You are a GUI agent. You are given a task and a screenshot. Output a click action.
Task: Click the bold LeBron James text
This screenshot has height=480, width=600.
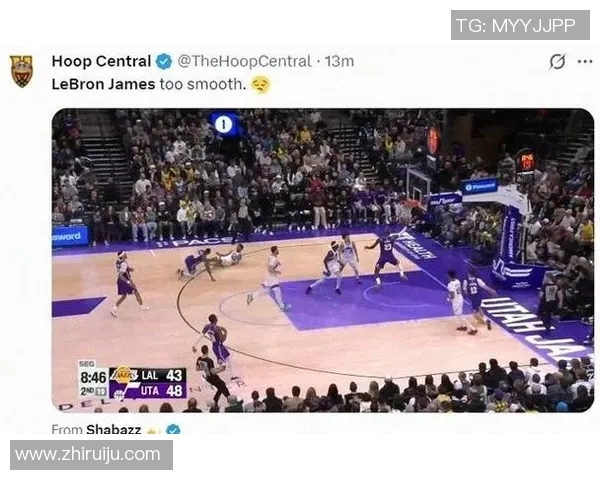coord(103,84)
